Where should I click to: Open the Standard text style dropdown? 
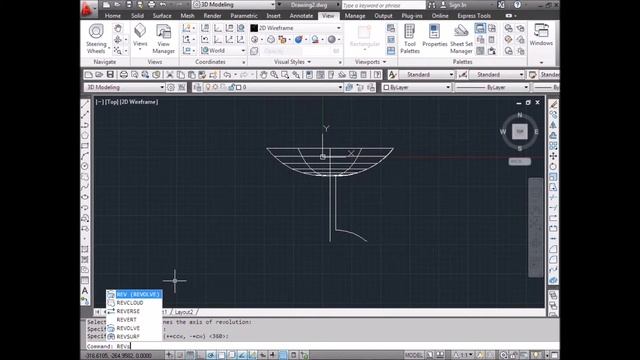pos(427,75)
